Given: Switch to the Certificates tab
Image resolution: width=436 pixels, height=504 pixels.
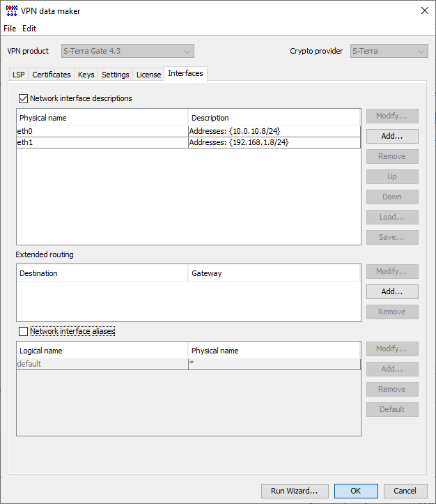Looking at the screenshot, I should click(x=52, y=75).
